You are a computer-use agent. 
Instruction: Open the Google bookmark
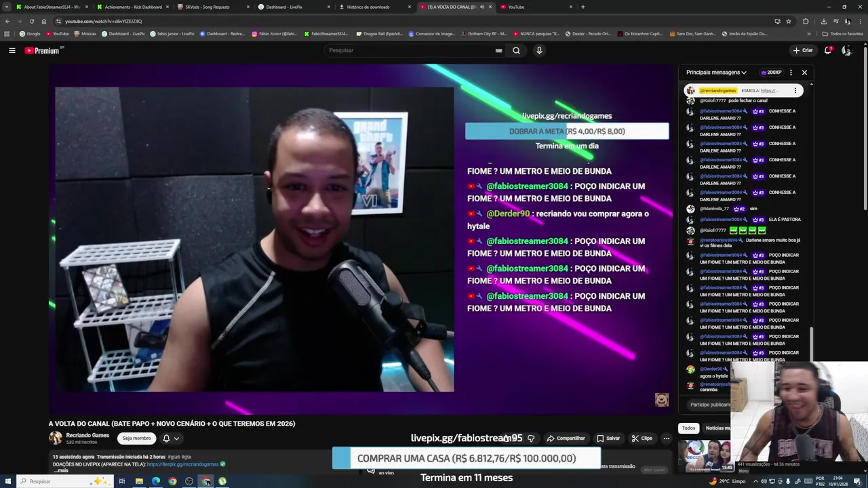click(30, 34)
